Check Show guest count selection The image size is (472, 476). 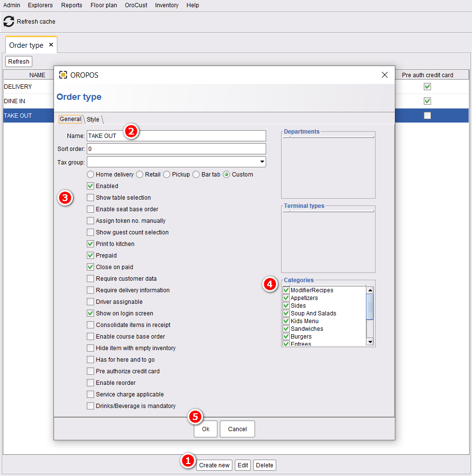(90, 232)
